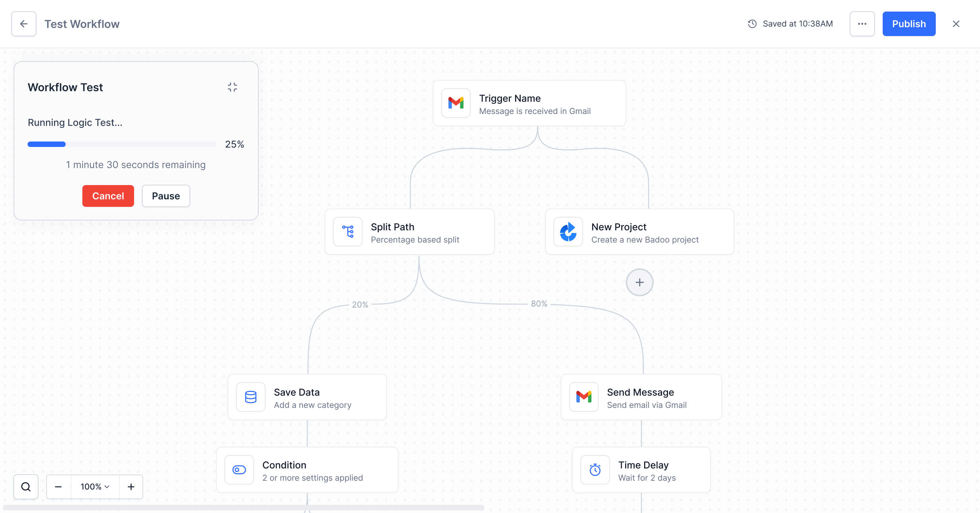Add a step below New Project
The height and width of the screenshot is (513, 980).
coord(639,282)
